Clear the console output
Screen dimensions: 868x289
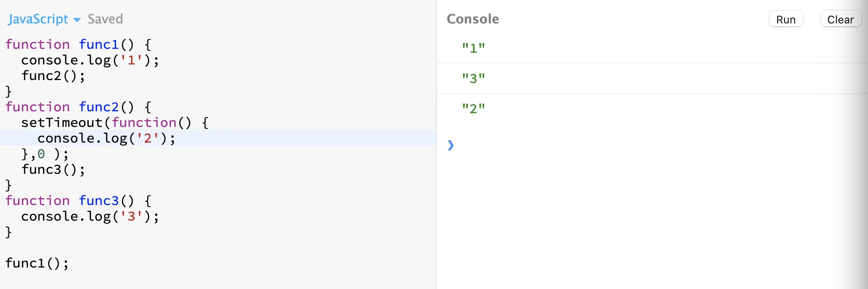840,20
